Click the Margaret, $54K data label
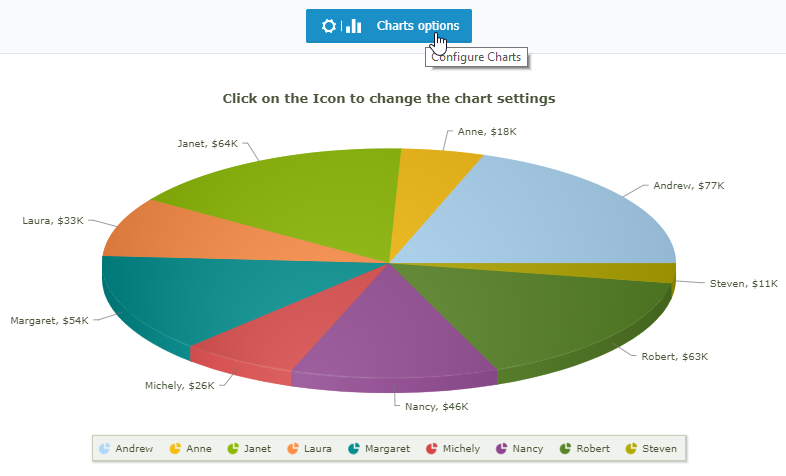This screenshot has height=476, width=786. (49, 321)
